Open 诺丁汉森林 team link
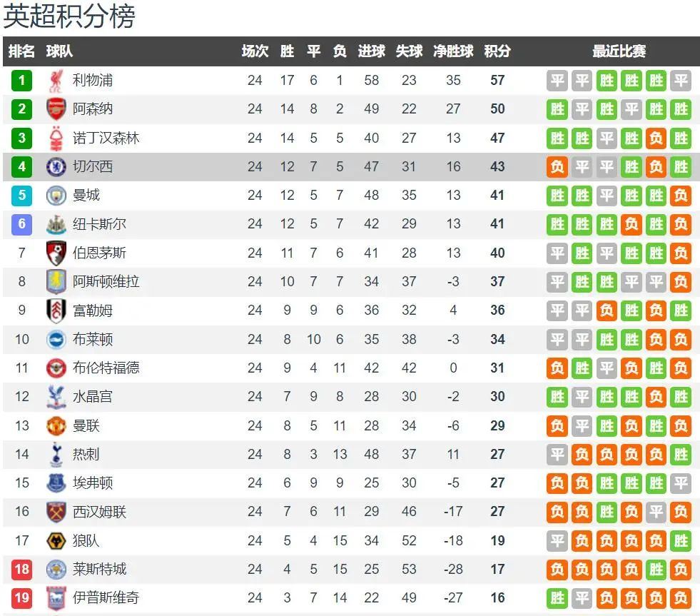The width and height of the screenshot is (700, 616). (x=106, y=138)
